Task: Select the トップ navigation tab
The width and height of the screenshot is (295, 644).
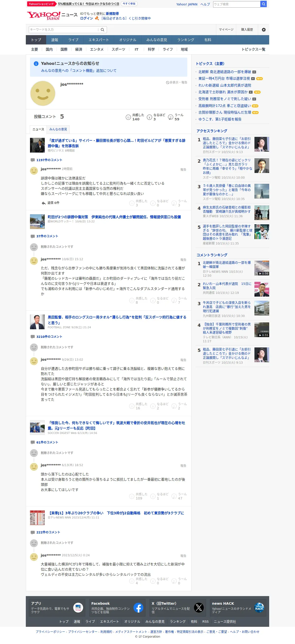Action: 36,40
